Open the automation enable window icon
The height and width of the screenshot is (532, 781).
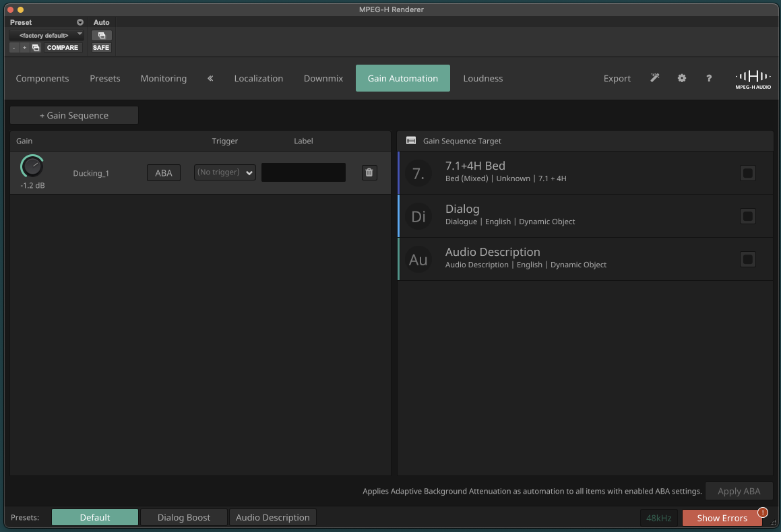coord(102,35)
